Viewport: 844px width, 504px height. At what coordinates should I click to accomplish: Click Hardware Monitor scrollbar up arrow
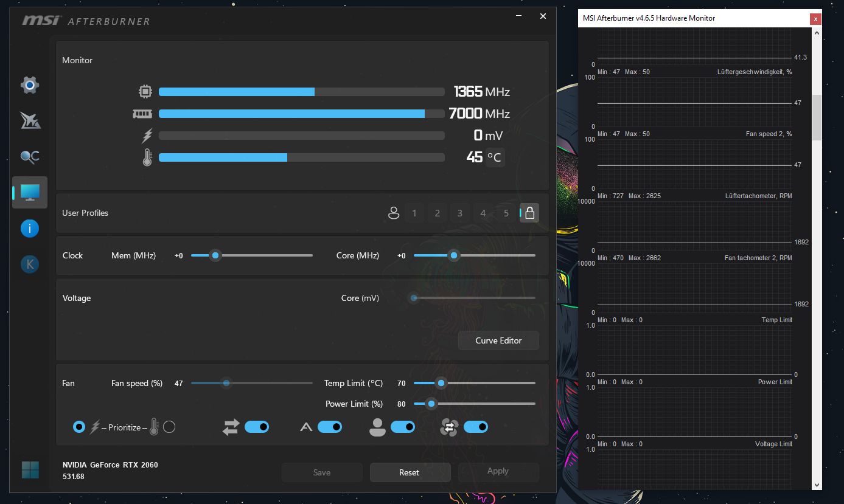point(817,32)
